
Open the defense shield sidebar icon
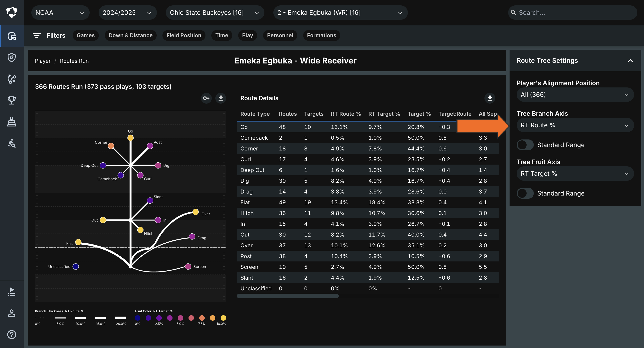coord(11,58)
